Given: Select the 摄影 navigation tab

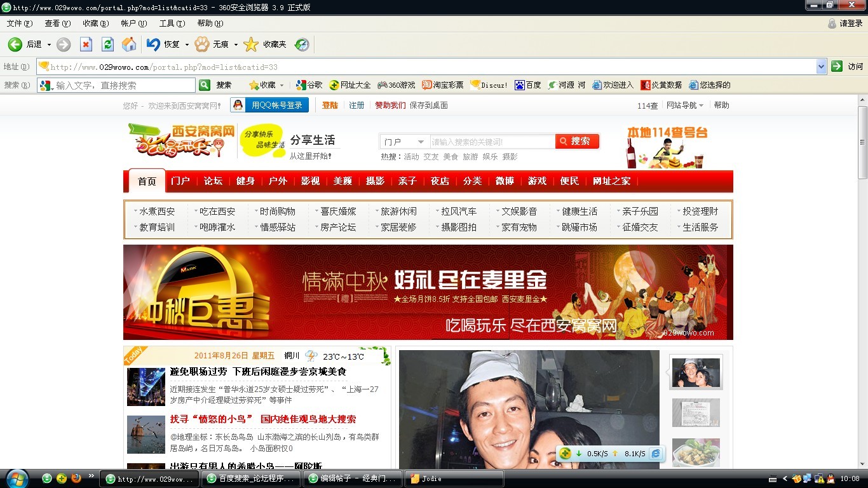Looking at the screenshot, I should [x=375, y=181].
